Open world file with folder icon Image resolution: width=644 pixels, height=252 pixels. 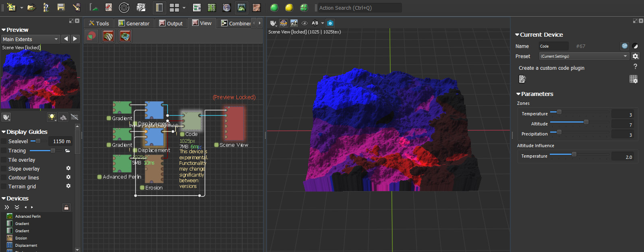coord(31,7)
